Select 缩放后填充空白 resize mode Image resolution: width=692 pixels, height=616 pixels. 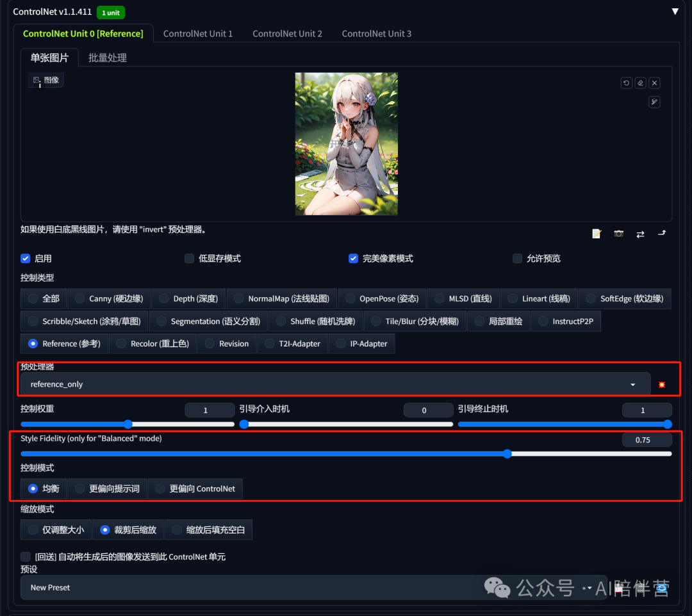pyautogui.click(x=208, y=530)
